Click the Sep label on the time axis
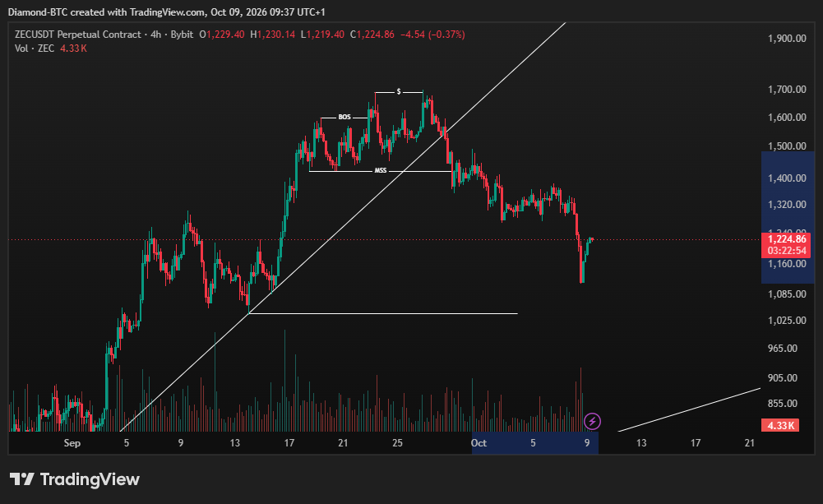 pos(72,443)
